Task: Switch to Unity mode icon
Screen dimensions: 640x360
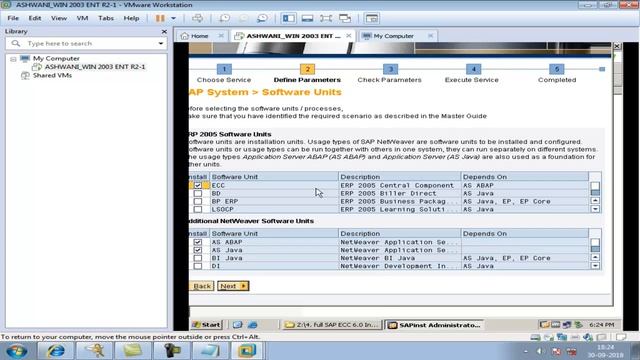Action: pyautogui.click(x=345, y=18)
